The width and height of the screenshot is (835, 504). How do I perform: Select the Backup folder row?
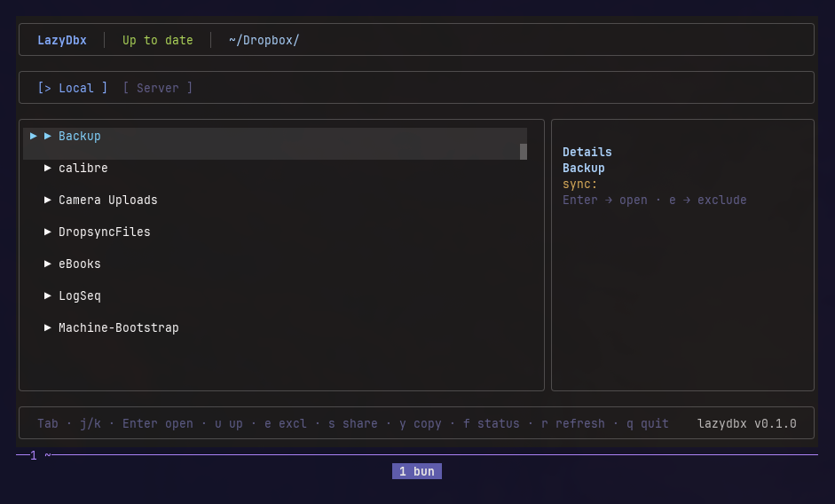click(275, 144)
